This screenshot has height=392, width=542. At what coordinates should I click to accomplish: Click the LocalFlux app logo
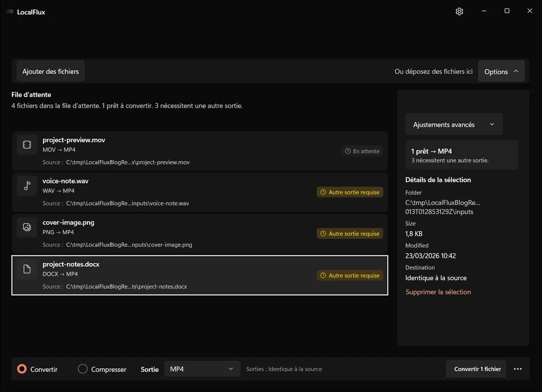pyautogui.click(x=9, y=12)
